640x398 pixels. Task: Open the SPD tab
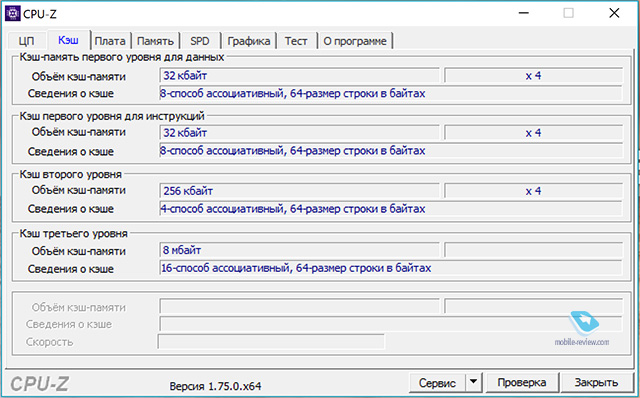(200, 41)
